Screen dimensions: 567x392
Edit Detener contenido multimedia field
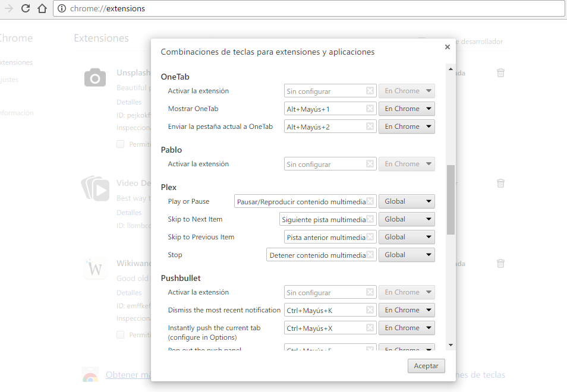click(322, 255)
